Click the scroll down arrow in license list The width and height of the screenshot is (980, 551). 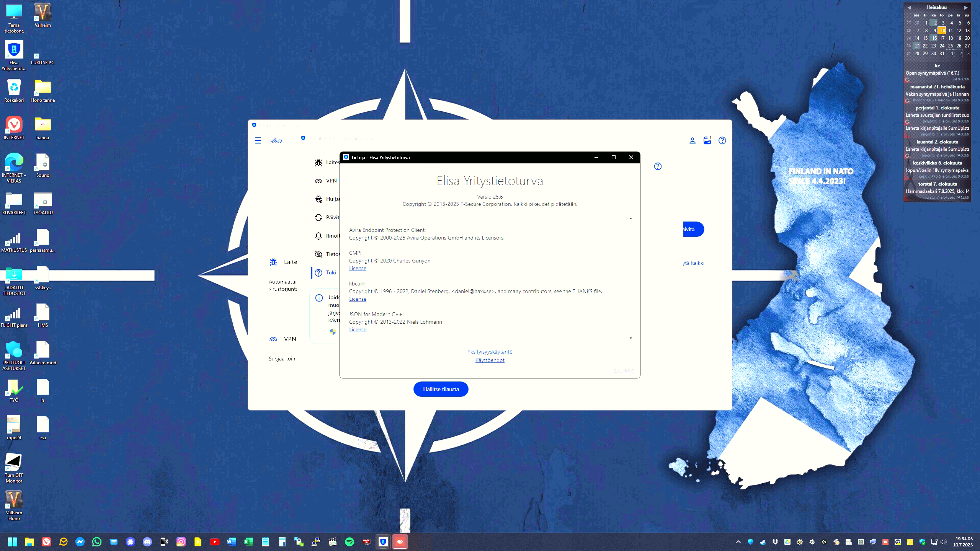pyautogui.click(x=631, y=338)
